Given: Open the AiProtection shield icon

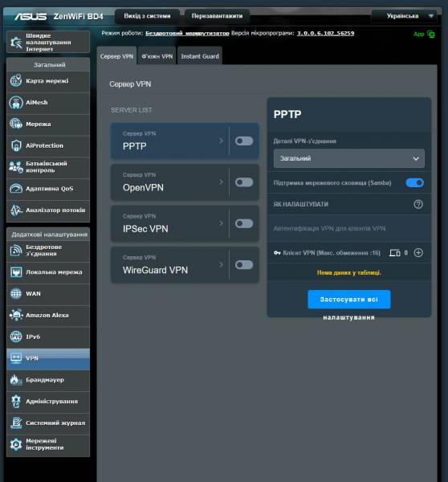Looking at the screenshot, I should [x=16, y=145].
